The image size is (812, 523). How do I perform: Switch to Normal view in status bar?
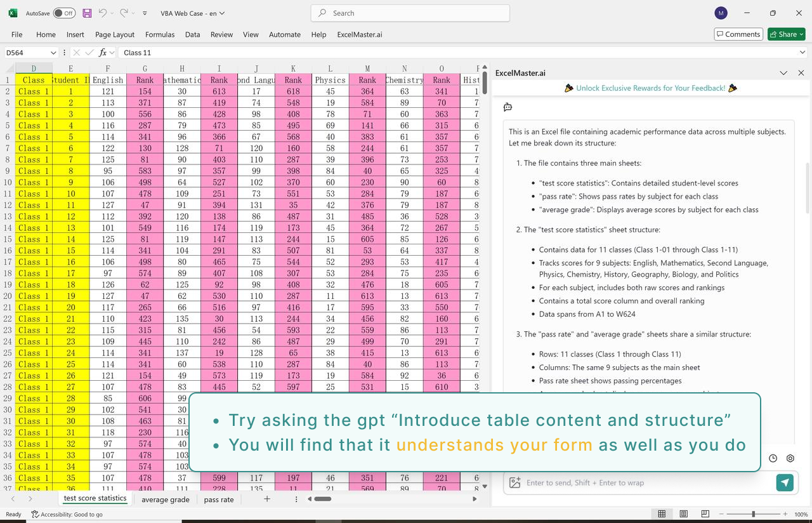662,514
